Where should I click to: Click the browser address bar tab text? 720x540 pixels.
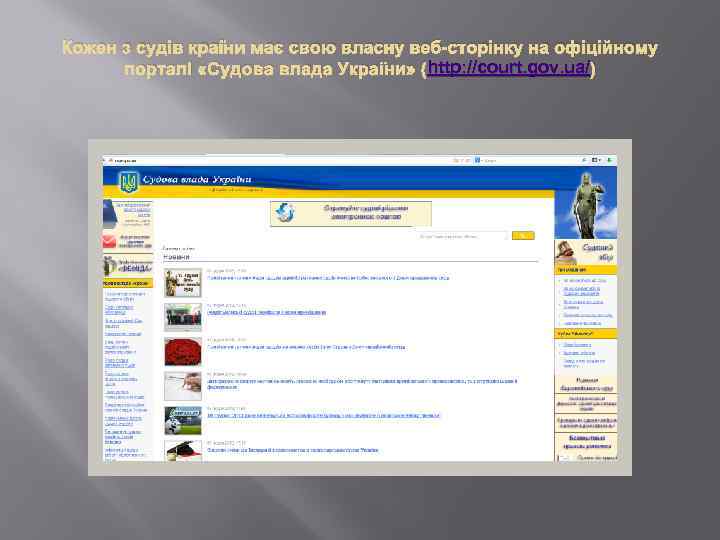point(125,161)
